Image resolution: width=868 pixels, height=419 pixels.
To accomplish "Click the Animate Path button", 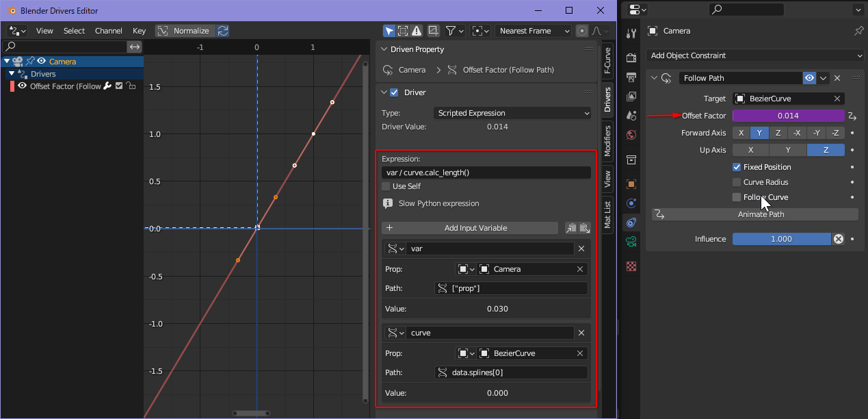I will coord(755,214).
